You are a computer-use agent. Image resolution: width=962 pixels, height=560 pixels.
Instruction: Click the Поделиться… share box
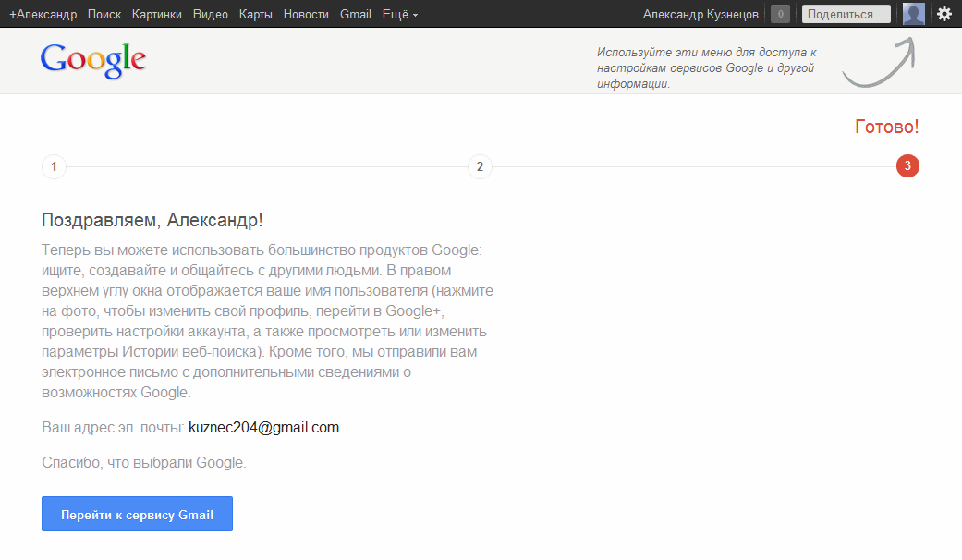point(846,14)
